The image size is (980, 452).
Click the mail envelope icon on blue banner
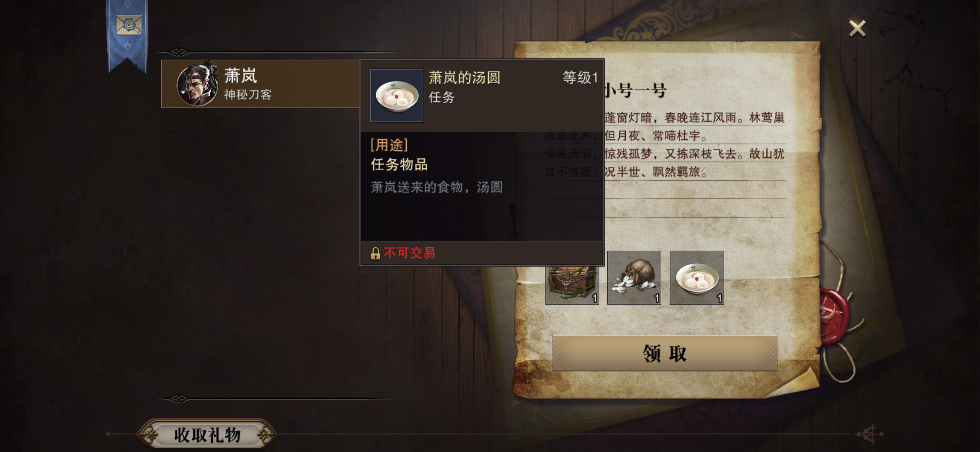tap(129, 25)
